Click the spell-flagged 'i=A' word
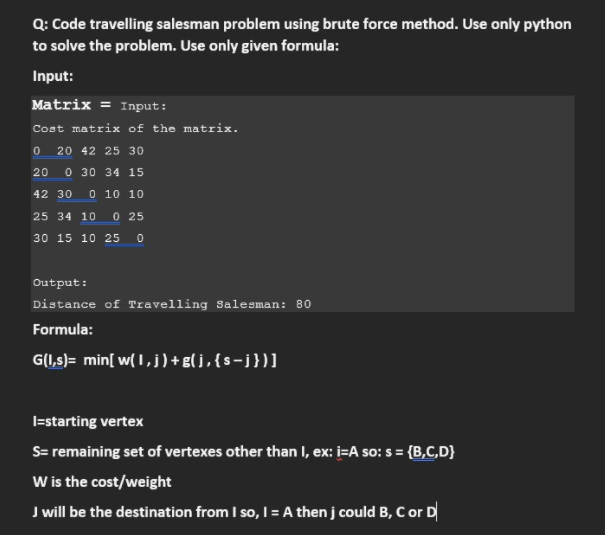Image resolution: width=605 pixels, height=535 pixels. [x=346, y=451]
